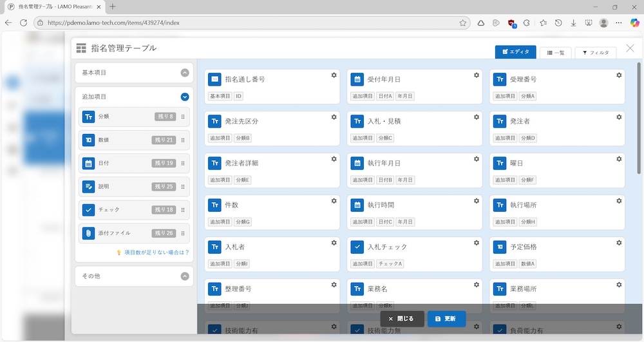Click gear icon on 指名通し番号 card

(334, 75)
